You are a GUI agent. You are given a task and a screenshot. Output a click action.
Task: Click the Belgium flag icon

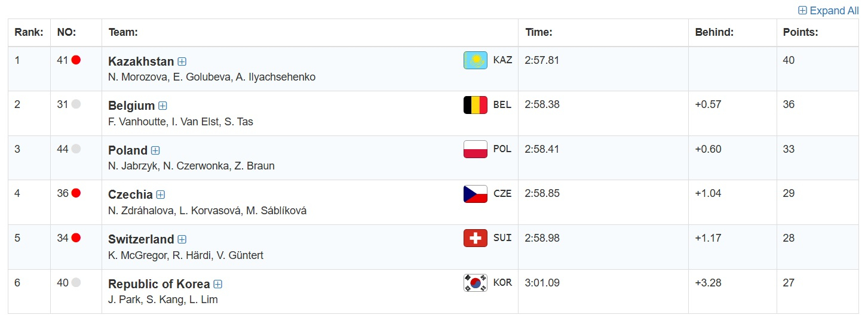pyautogui.click(x=475, y=105)
